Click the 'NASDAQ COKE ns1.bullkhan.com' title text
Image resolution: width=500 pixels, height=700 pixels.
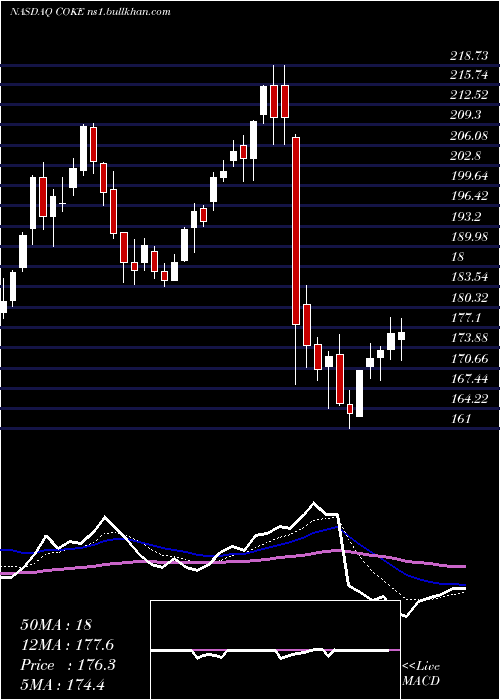tap(90, 12)
